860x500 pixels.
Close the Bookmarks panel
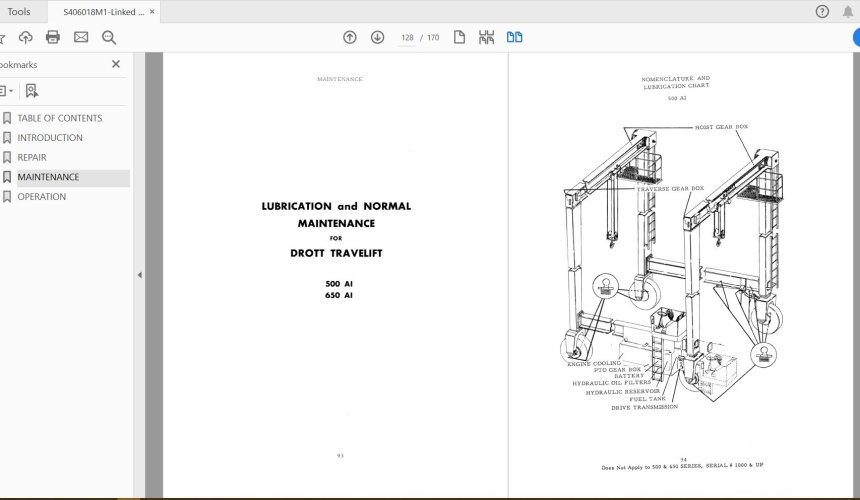point(116,64)
